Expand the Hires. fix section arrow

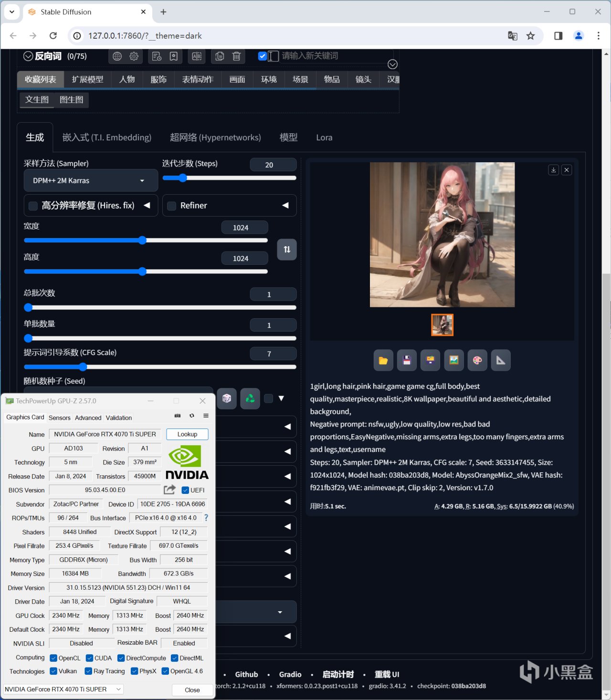[147, 205]
